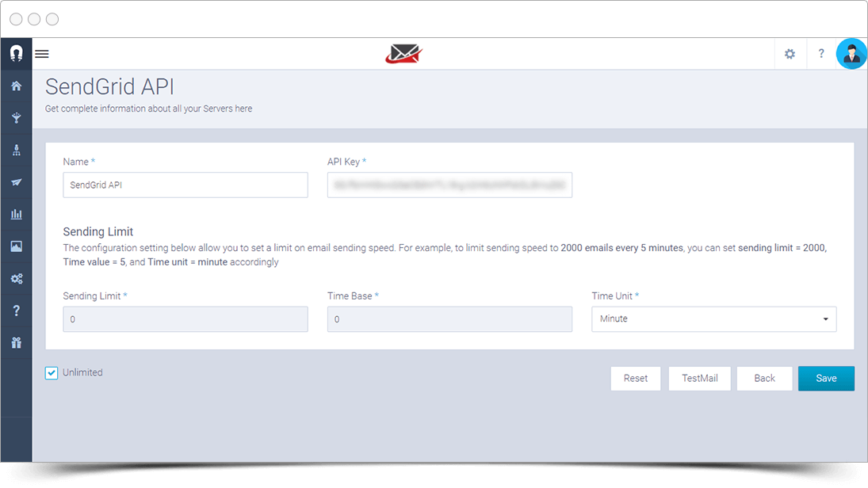The image size is (868, 488).
Task: Uncheck the Unlimited checkbox
Action: coord(52,373)
